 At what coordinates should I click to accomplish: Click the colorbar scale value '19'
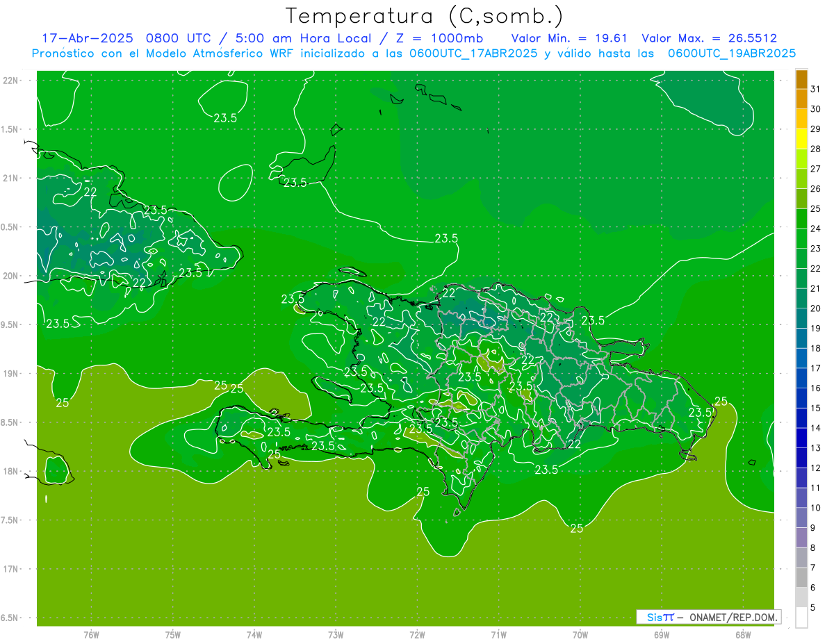(x=816, y=329)
